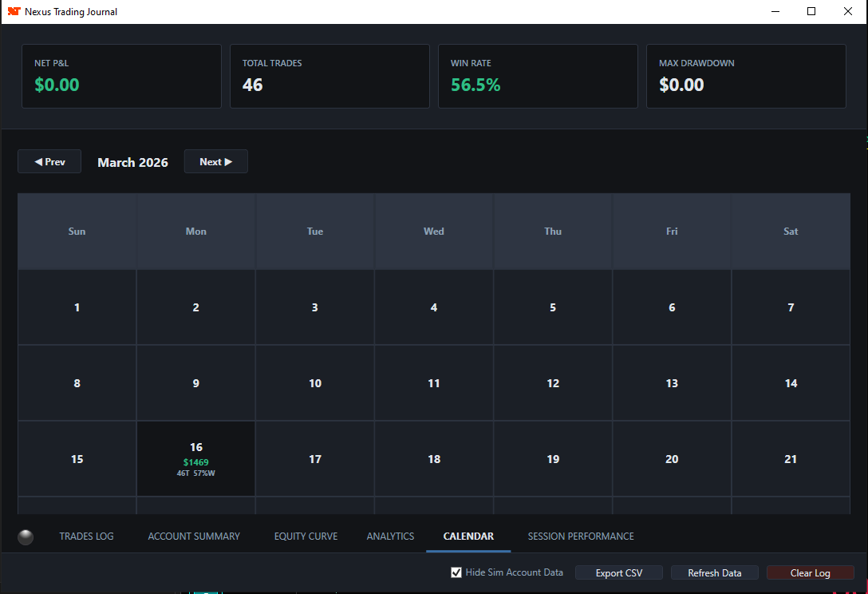868x594 pixels.
Task: Clear the journal with Clear Log
Action: (810, 572)
